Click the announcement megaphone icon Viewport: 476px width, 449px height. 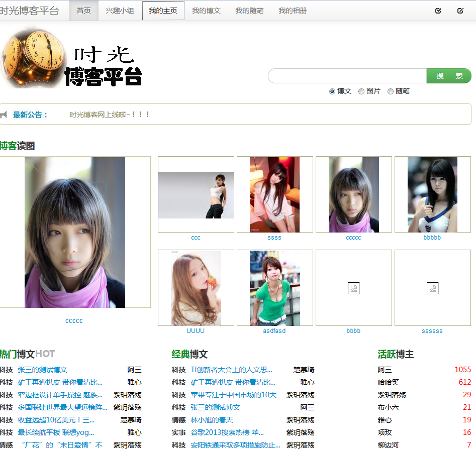[4, 115]
